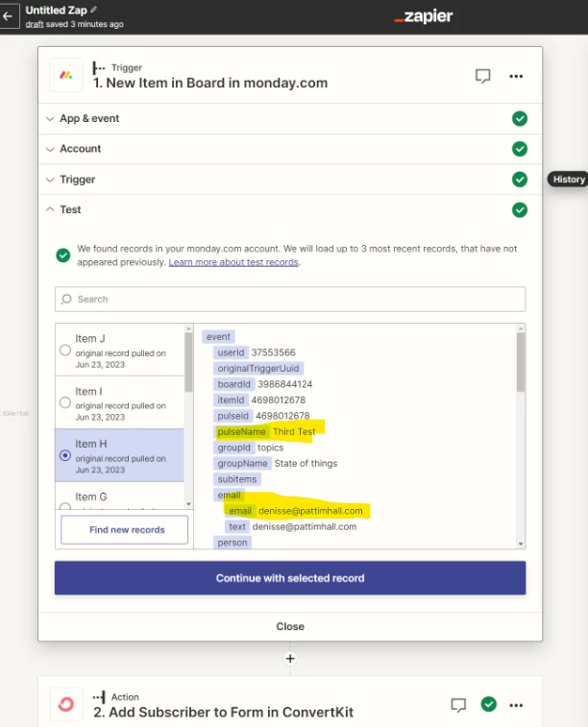Open comments on the ConvertKit action step
The height and width of the screenshot is (727, 588).
click(x=458, y=705)
